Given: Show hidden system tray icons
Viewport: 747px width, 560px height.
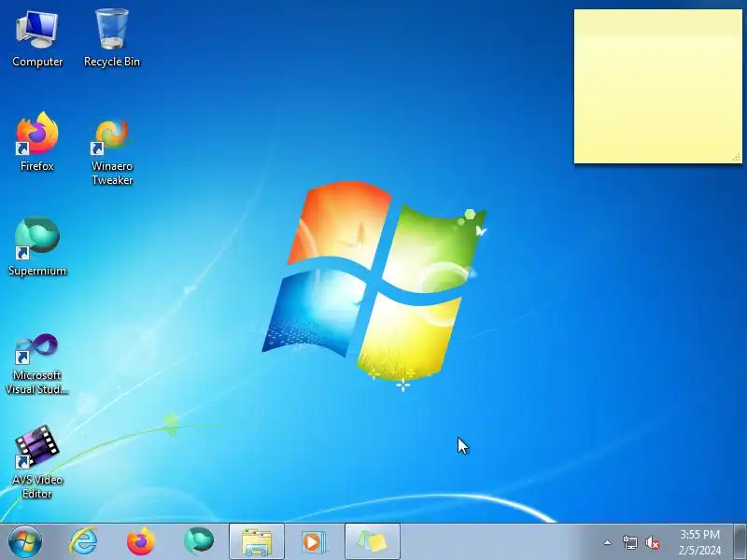Looking at the screenshot, I should [x=608, y=542].
